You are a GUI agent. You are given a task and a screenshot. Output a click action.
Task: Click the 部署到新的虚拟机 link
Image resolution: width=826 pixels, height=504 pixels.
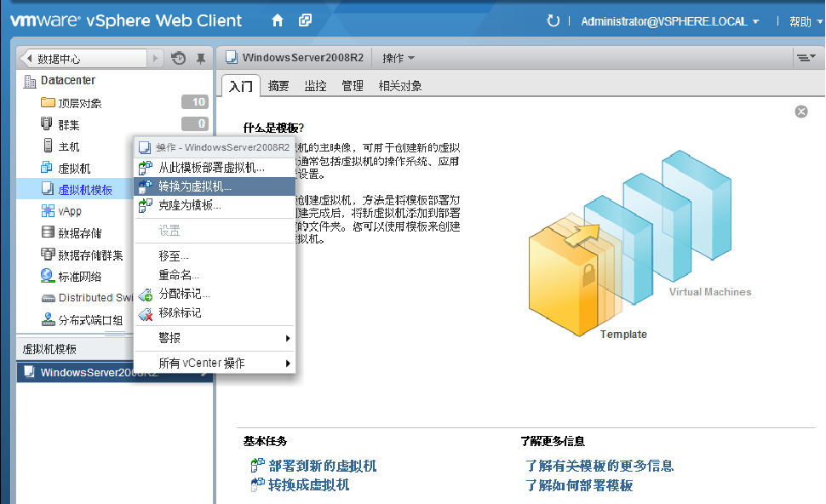(x=323, y=466)
